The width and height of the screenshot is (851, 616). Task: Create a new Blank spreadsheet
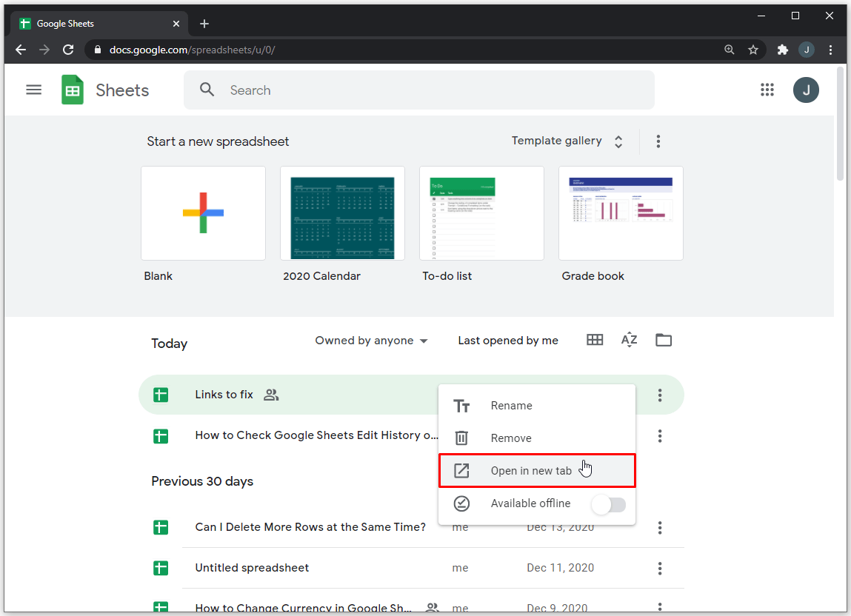click(x=203, y=213)
